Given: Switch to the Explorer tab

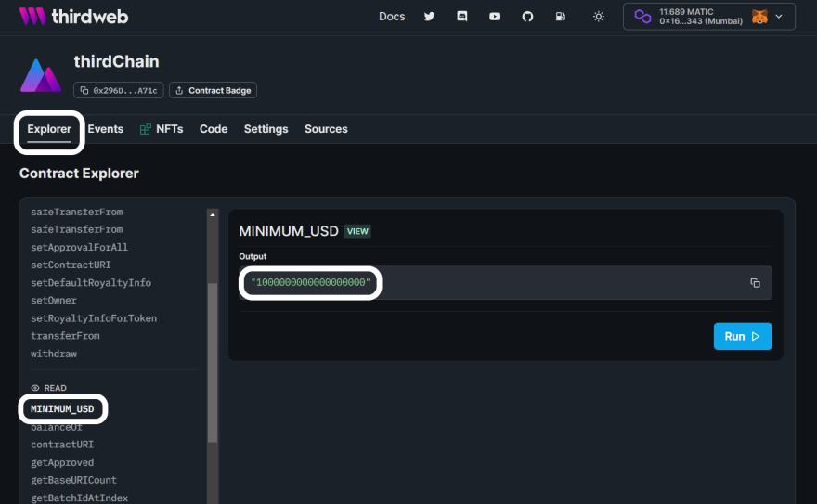Looking at the screenshot, I should click(x=49, y=129).
